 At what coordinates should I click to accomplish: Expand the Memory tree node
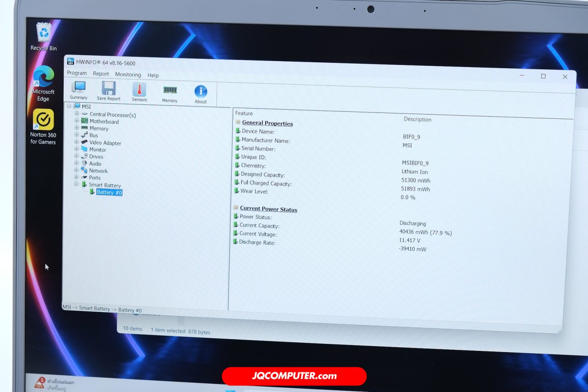[77, 127]
